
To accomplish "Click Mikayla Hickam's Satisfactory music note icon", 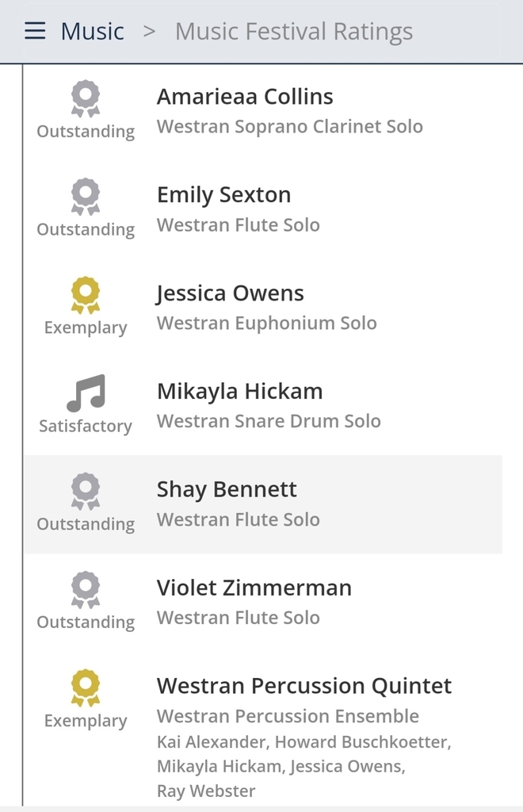I will [x=86, y=393].
